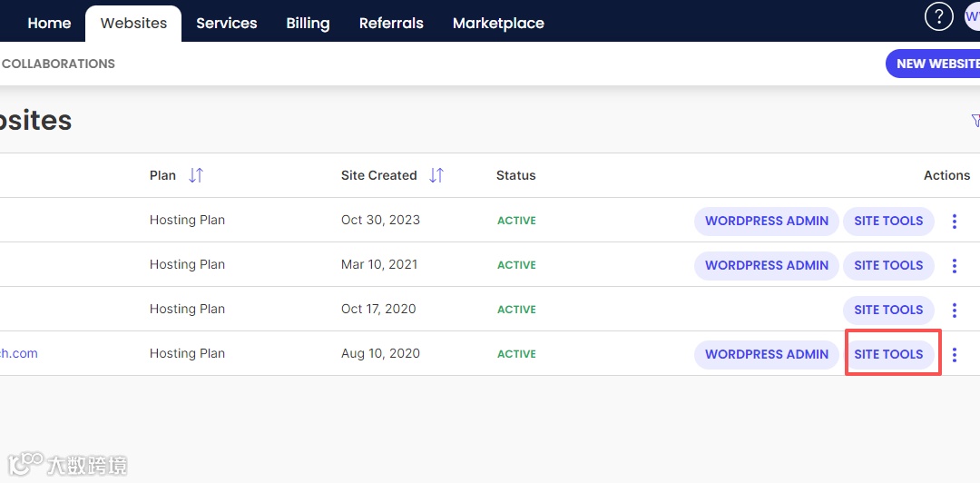Go to the Home tab

[49, 24]
